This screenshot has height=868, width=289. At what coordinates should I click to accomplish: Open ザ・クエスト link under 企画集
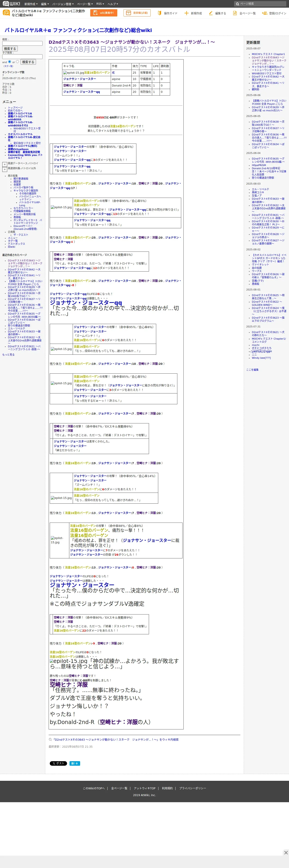(21, 235)
